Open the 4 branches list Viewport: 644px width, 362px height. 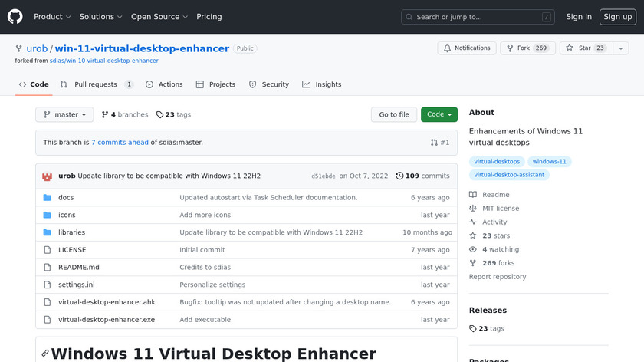(125, 114)
